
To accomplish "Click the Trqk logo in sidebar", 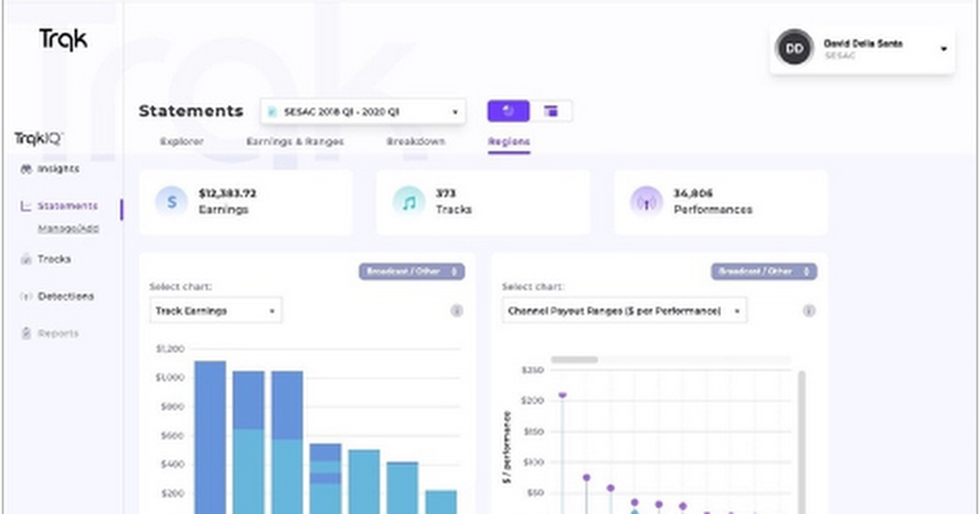I will tap(63, 38).
